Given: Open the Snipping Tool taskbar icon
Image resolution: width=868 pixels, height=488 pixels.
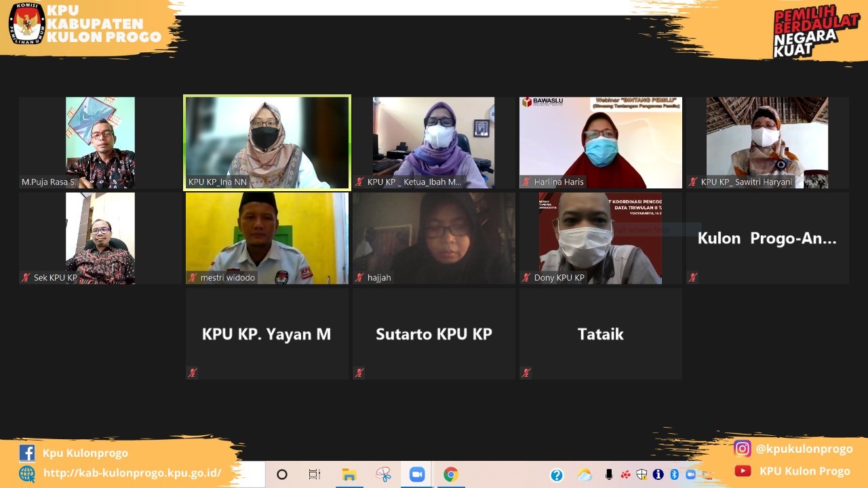Looking at the screenshot, I should point(384,474).
